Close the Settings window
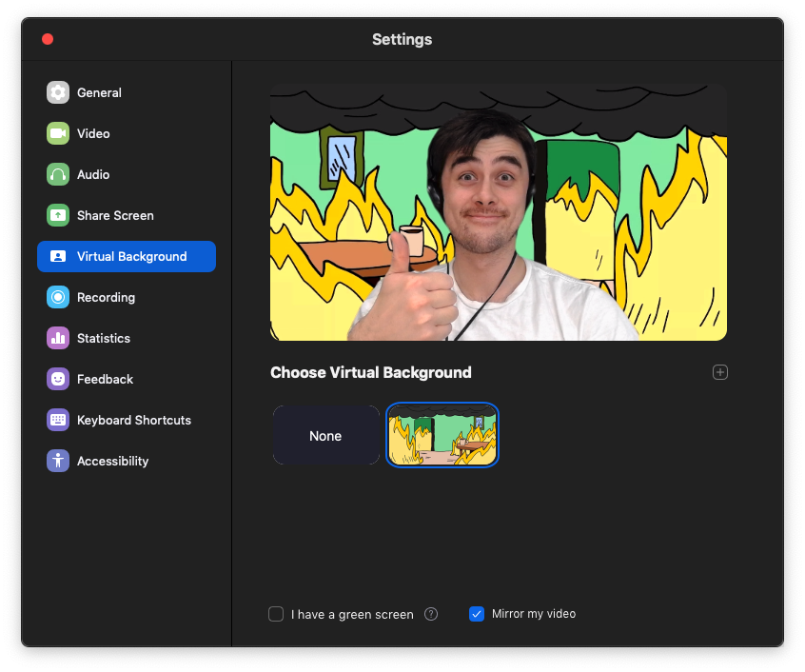805x672 pixels. pos(48,40)
